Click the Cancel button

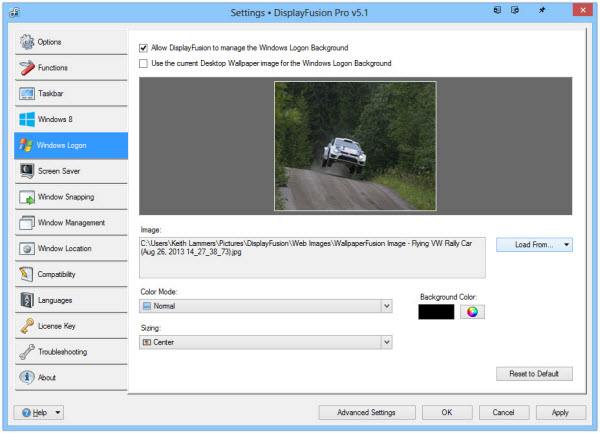[504, 413]
